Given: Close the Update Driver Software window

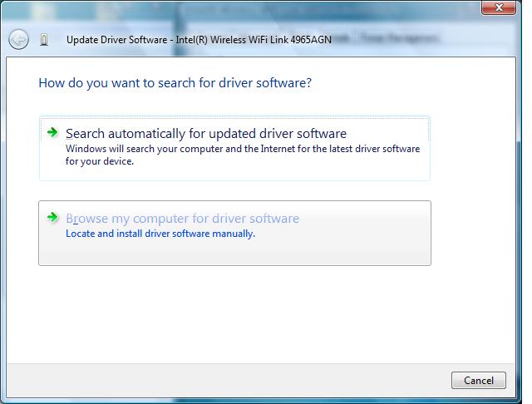Looking at the screenshot, I should 499,7.
